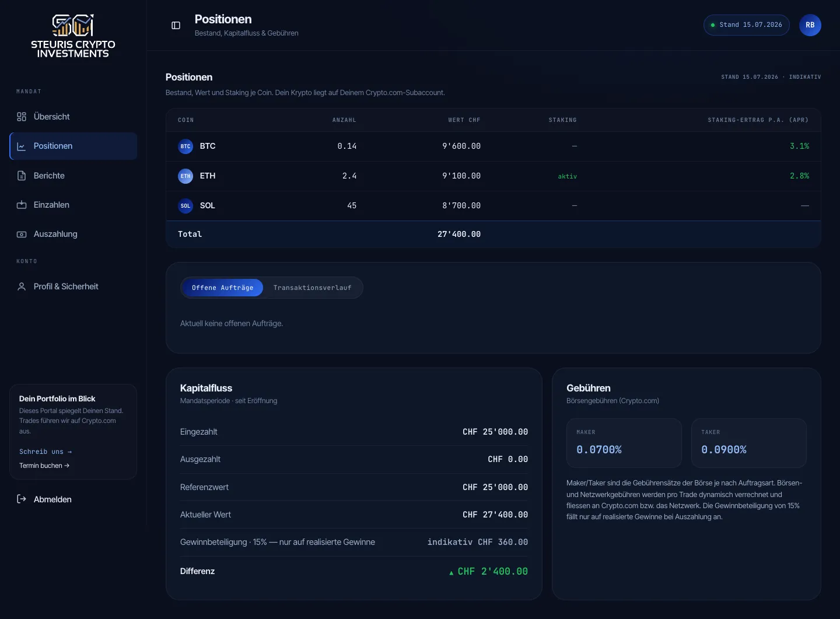Click the Abmelden logout icon
The width and height of the screenshot is (840, 619).
click(x=22, y=499)
